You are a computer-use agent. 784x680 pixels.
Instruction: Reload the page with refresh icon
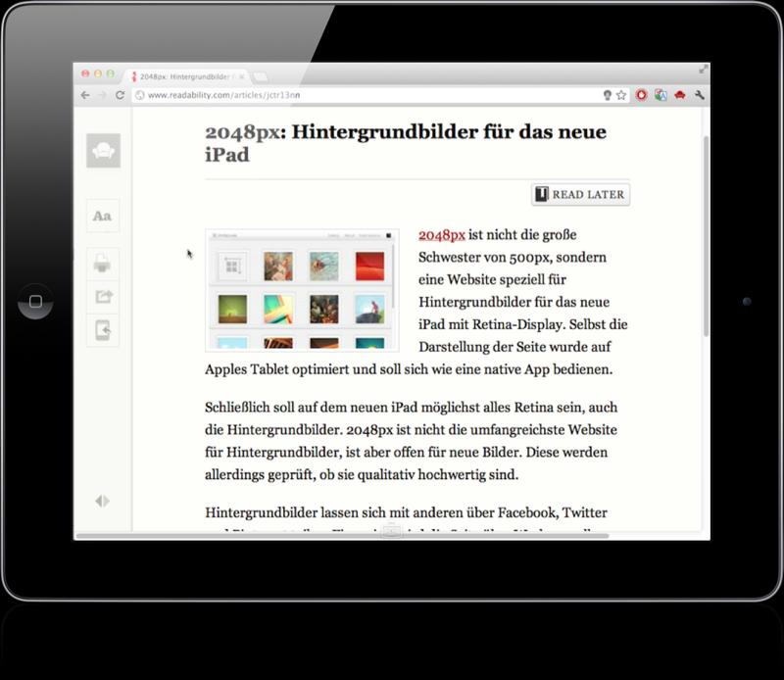point(120,95)
